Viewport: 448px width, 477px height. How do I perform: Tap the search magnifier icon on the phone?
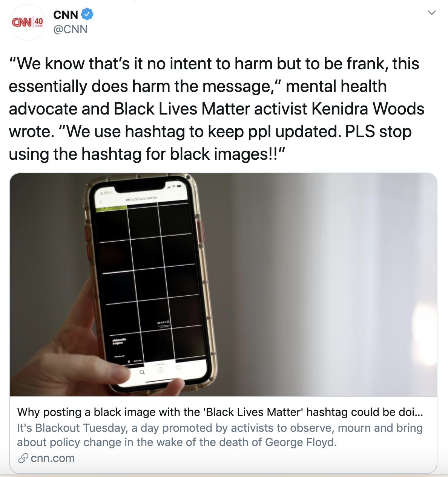[142, 372]
